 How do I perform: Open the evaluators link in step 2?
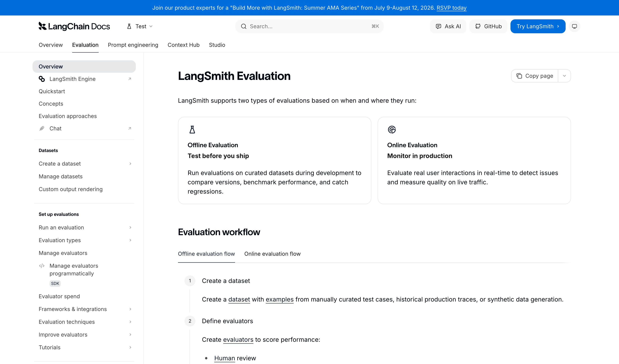(238, 340)
